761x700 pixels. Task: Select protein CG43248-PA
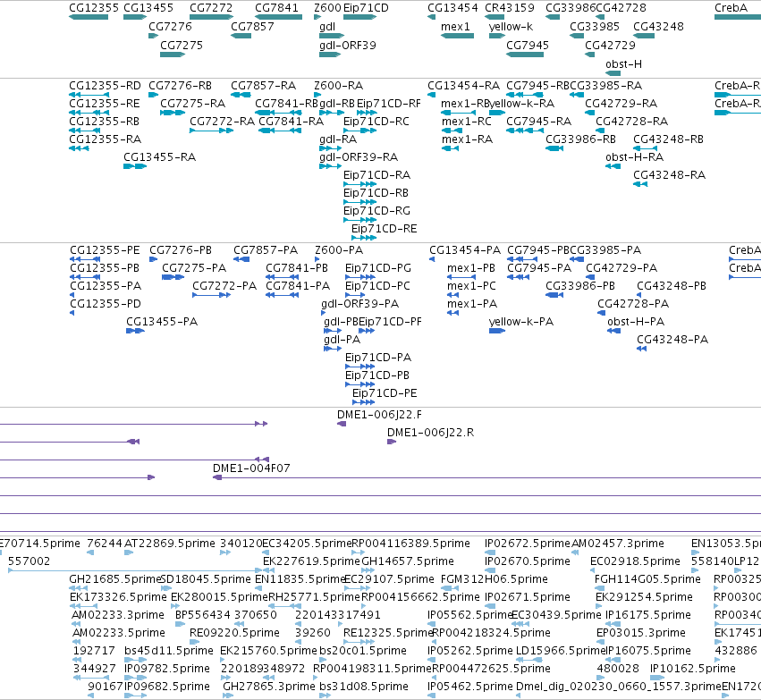click(672, 340)
